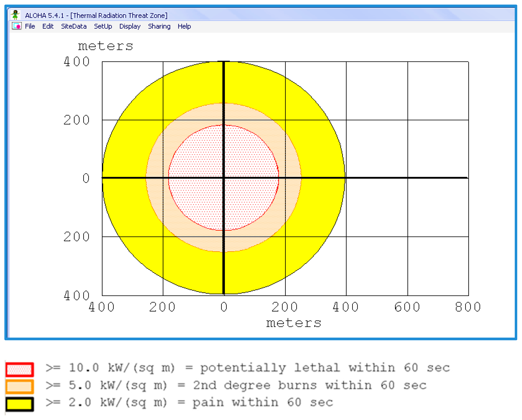Open the SetUp menu

click(x=103, y=26)
